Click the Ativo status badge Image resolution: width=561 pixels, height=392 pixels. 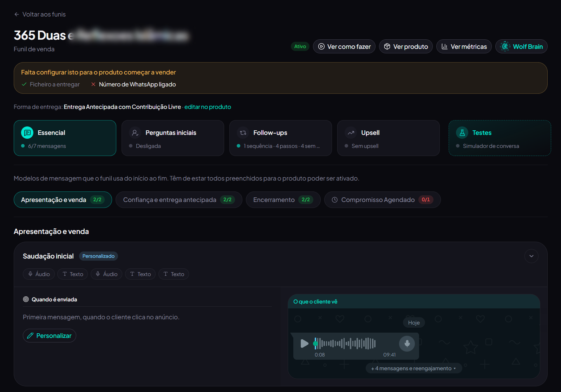point(300,46)
